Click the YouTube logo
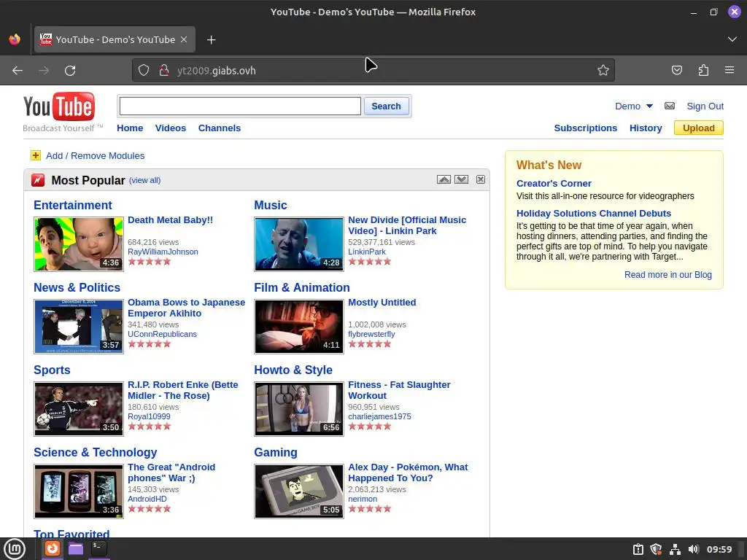The width and height of the screenshot is (747, 560). 58,107
